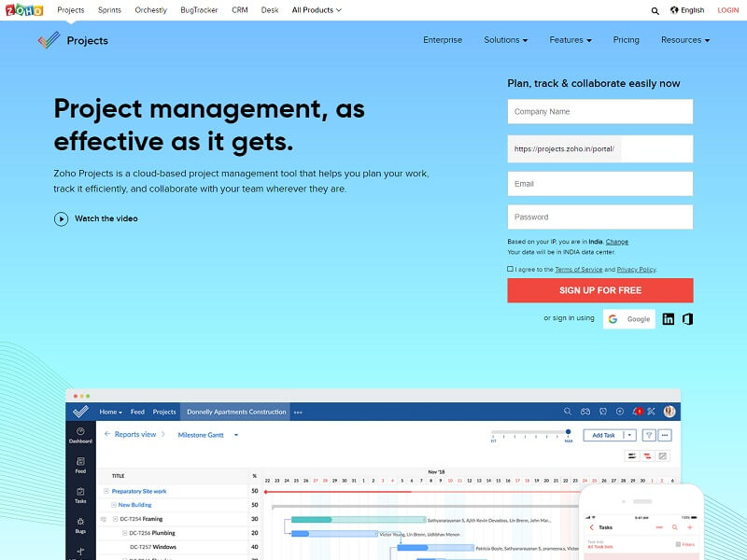
Task: Collapse the Preparatory Site work row
Action: tap(106, 491)
